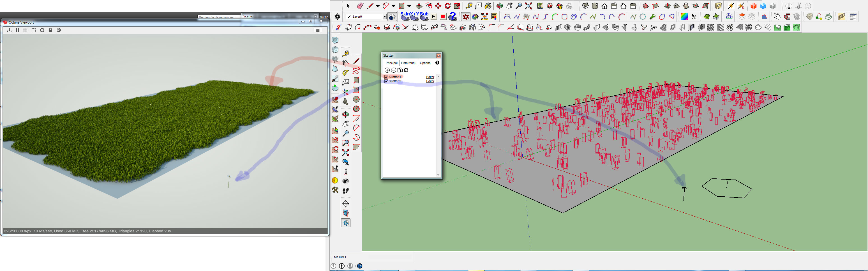Expand the arc tool dropdown arrow
Viewport: 868px width, 271px height.
393,6
